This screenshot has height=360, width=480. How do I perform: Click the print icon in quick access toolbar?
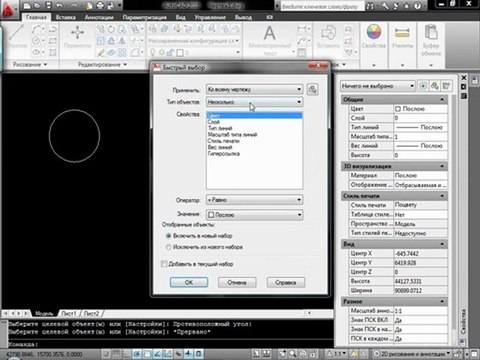click(x=100, y=5)
